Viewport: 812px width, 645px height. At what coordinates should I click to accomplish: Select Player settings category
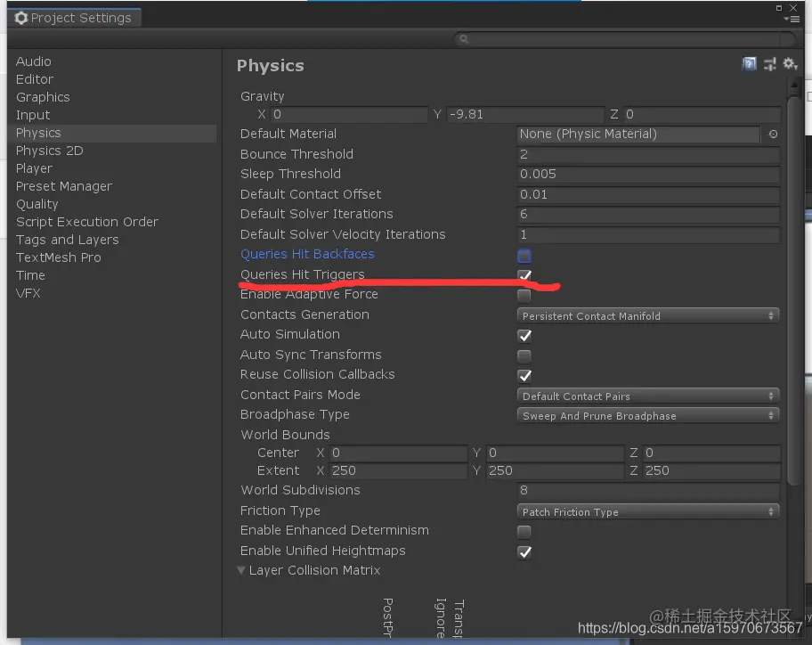pyautogui.click(x=34, y=168)
